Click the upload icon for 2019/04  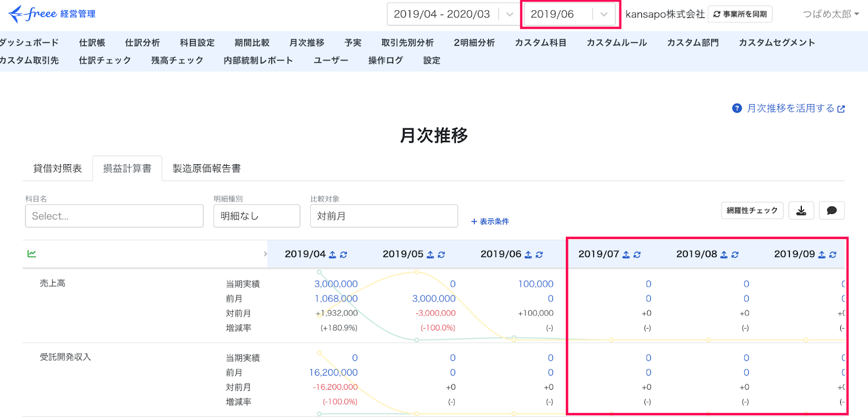tap(333, 254)
